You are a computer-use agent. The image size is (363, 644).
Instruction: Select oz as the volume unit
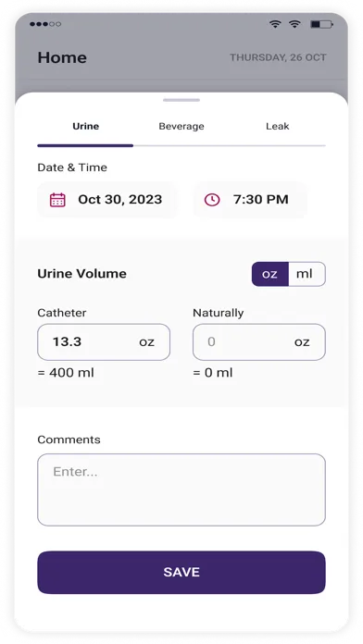click(x=270, y=274)
